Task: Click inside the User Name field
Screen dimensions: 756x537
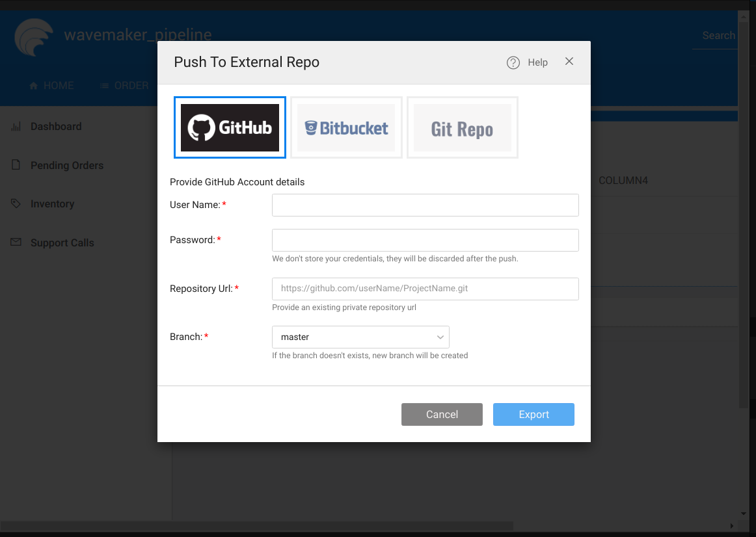Action: coord(425,205)
